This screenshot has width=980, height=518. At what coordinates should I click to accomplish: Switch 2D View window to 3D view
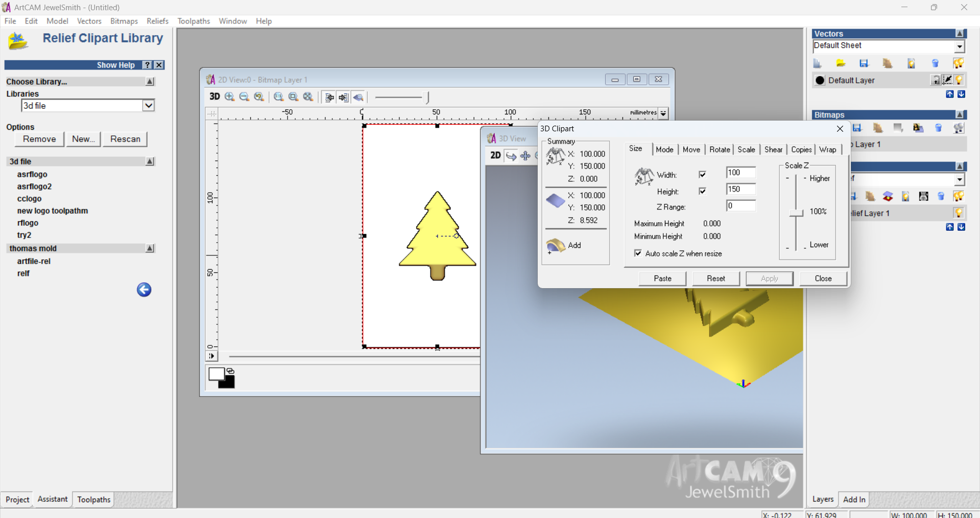214,97
